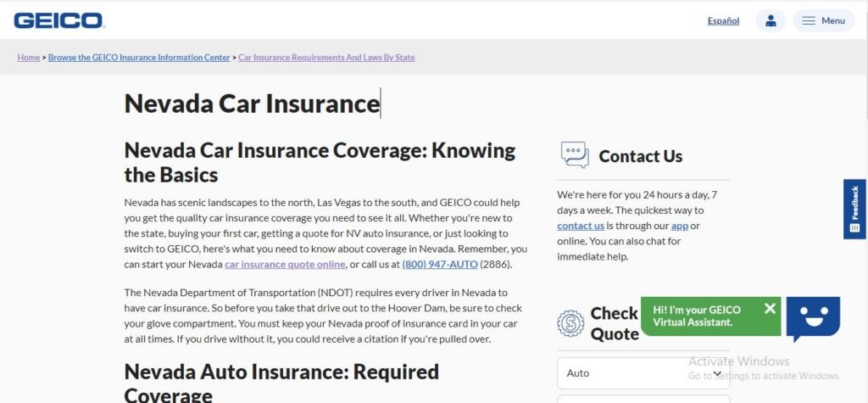Click the Contact Us chat bubbles icon
This screenshot has width=868, height=403.
[x=575, y=154]
